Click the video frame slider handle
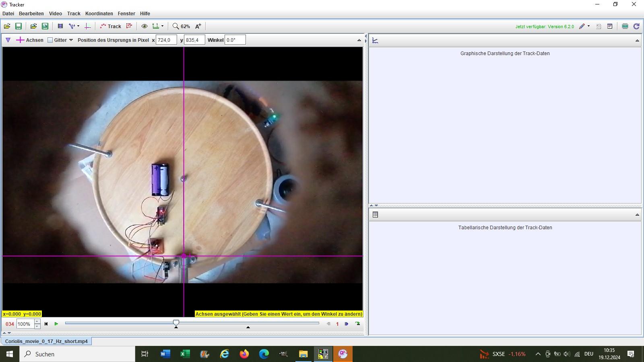 tap(176, 323)
